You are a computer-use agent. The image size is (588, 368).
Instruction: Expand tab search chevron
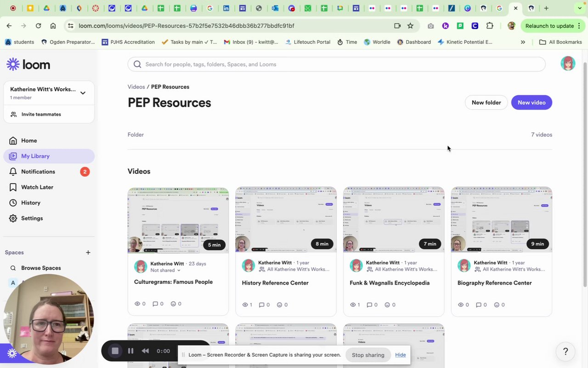point(579,8)
